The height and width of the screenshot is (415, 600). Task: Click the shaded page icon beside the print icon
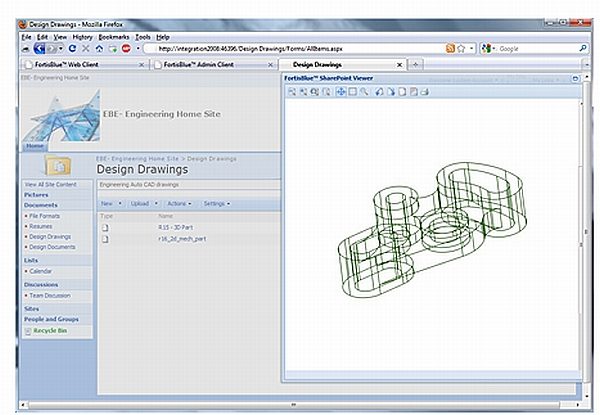coord(414,92)
